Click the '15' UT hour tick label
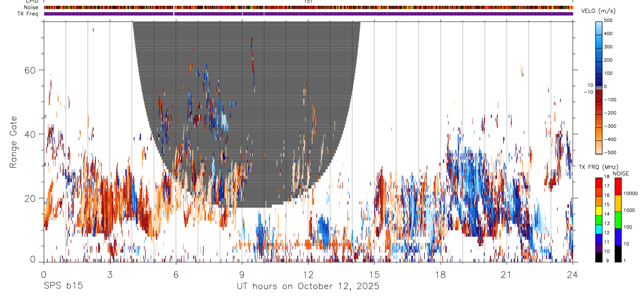 click(x=374, y=274)
